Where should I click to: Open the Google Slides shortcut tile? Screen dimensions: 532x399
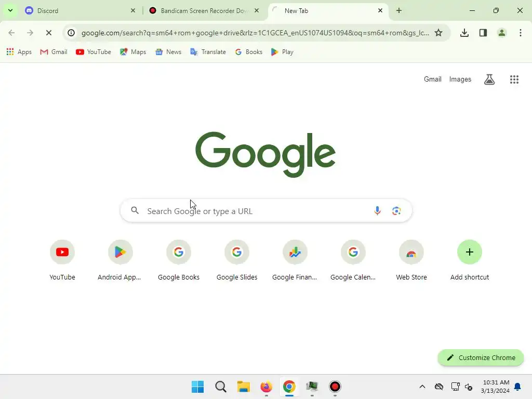tap(237, 261)
